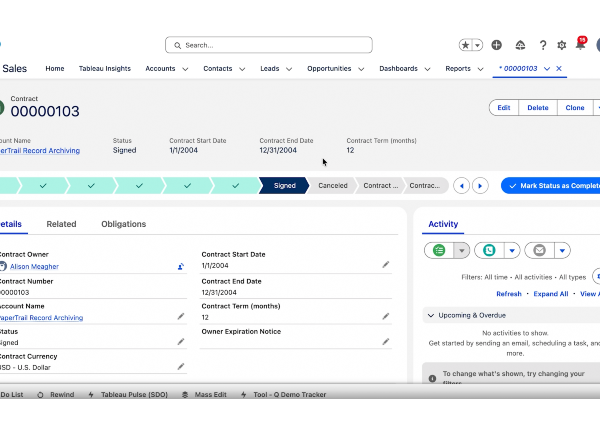600x433 pixels.
Task: Edit Contract Currency with pencil icon
Action: [181, 366]
